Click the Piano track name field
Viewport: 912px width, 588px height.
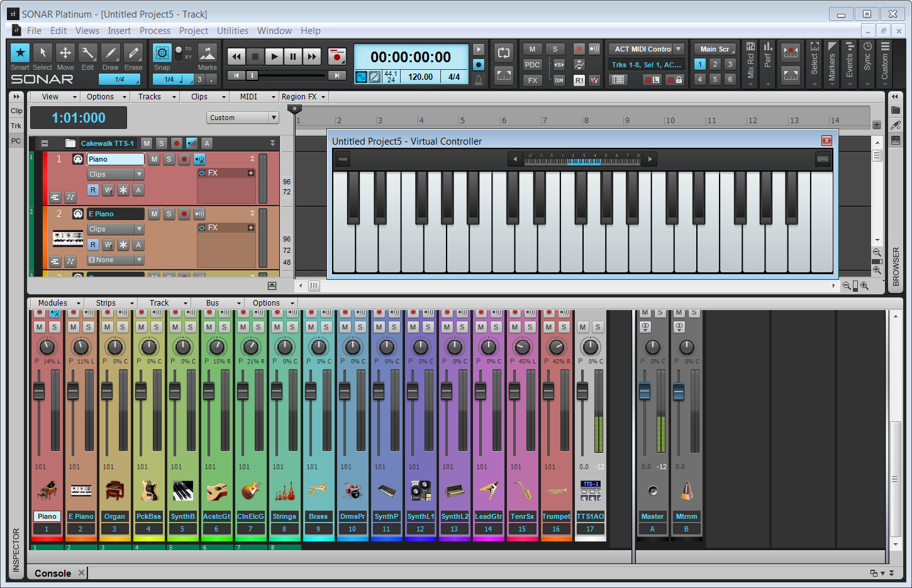(x=116, y=159)
